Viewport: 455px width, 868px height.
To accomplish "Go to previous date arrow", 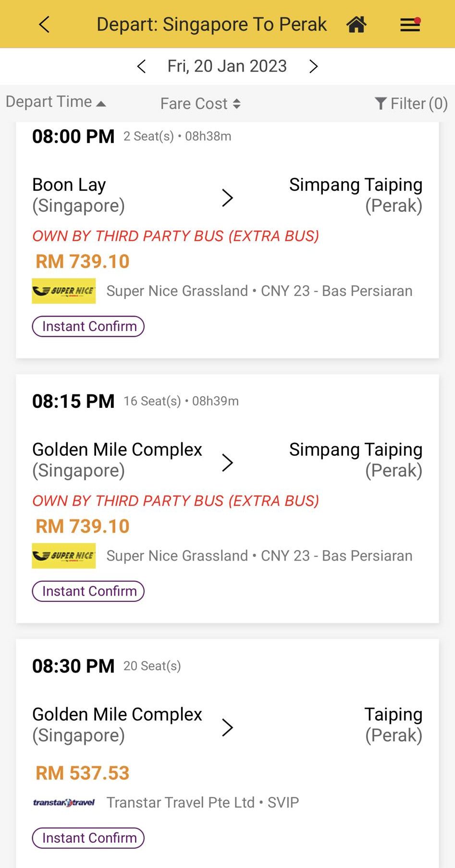I will 141,66.
